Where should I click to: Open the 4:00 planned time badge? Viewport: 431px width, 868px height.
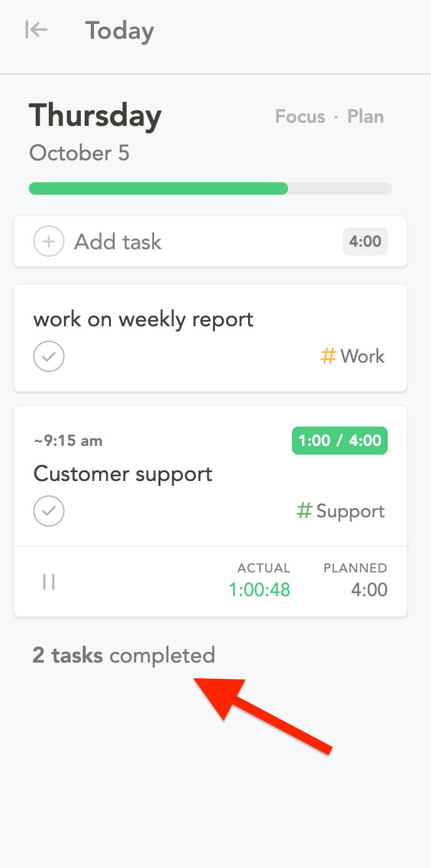coord(365,242)
